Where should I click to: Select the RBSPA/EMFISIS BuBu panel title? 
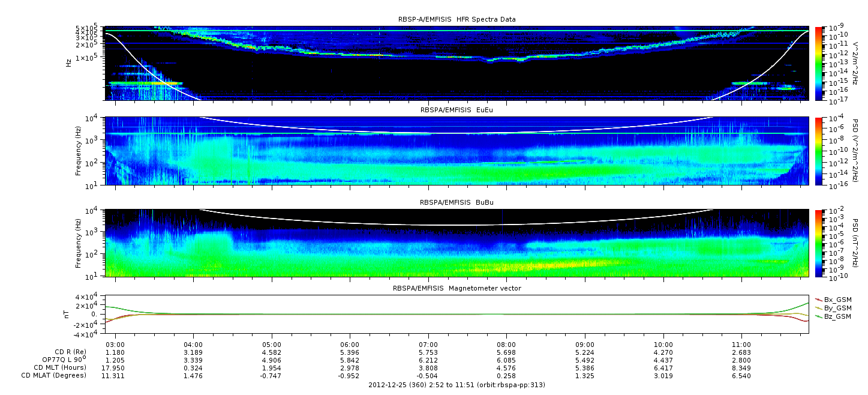tap(456, 203)
